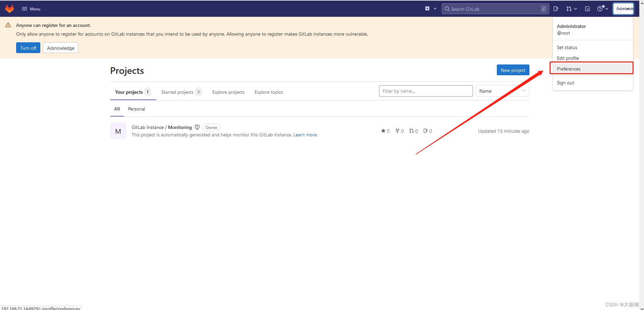The width and height of the screenshot is (644, 310).
Task: Click the Projects page heading
Action: click(127, 71)
